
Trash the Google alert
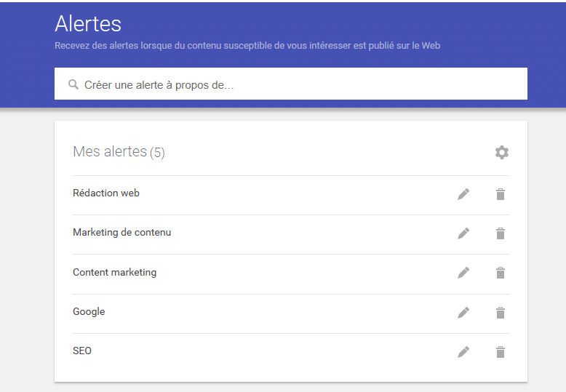501,313
